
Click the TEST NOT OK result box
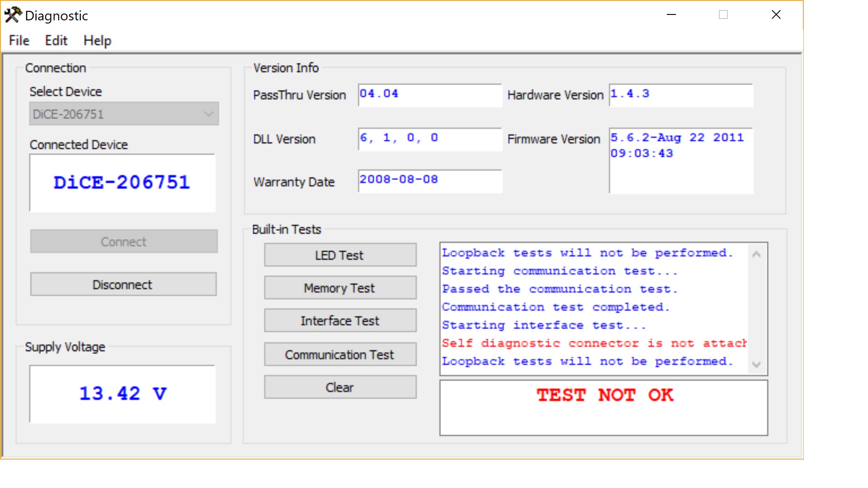[604, 408]
